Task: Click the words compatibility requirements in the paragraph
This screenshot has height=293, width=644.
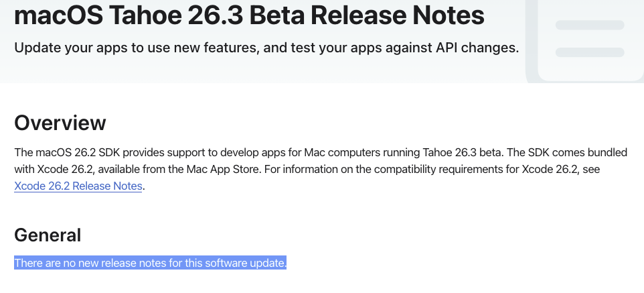Action: 430,169
